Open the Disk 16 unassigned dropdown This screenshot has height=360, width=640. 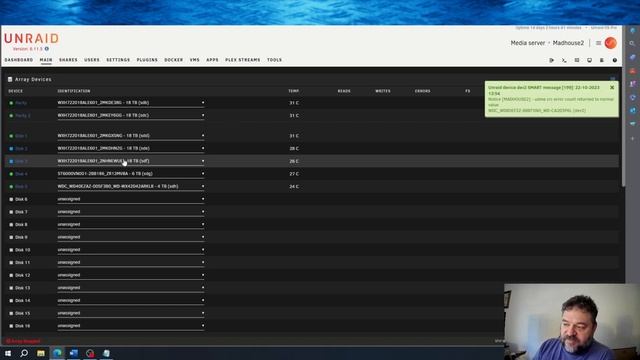(x=131, y=326)
